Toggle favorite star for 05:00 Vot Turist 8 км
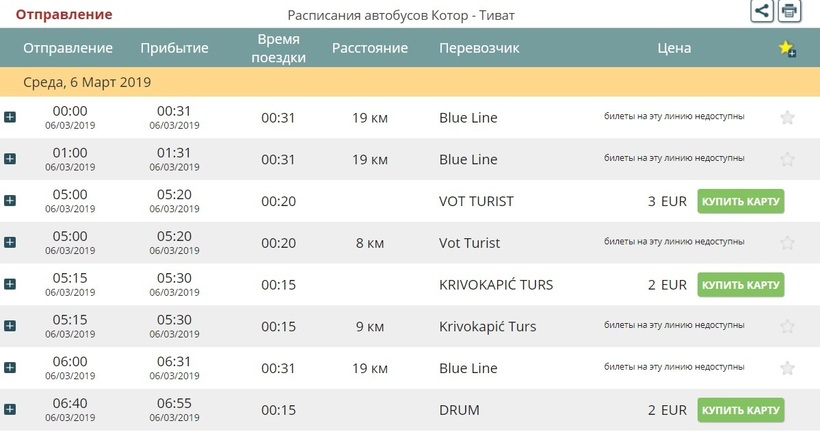820x434 pixels. point(787,243)
